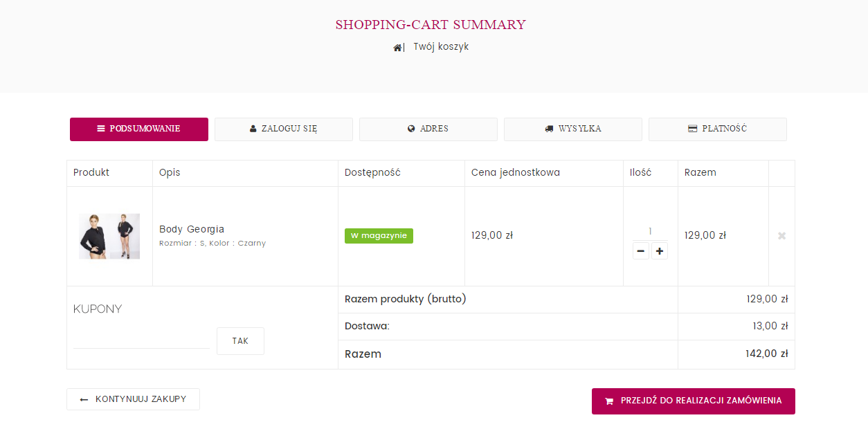
Task: Click Kontynuuj zakupy button
Action: 133,399
